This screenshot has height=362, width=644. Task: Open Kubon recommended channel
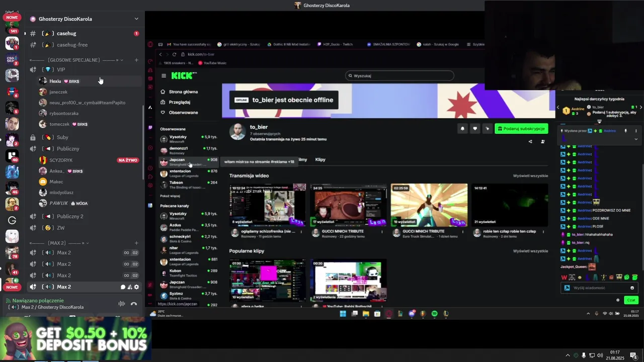click(189, 273)
